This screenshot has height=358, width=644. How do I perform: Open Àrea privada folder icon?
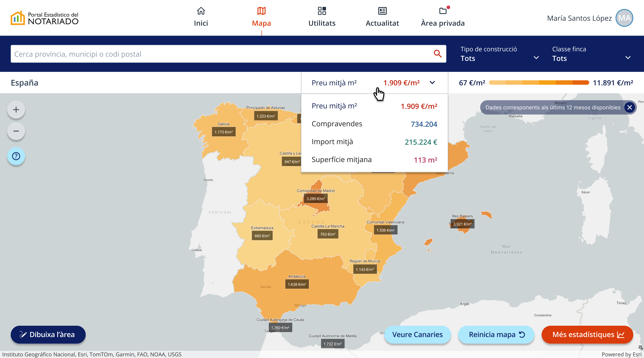443,11
